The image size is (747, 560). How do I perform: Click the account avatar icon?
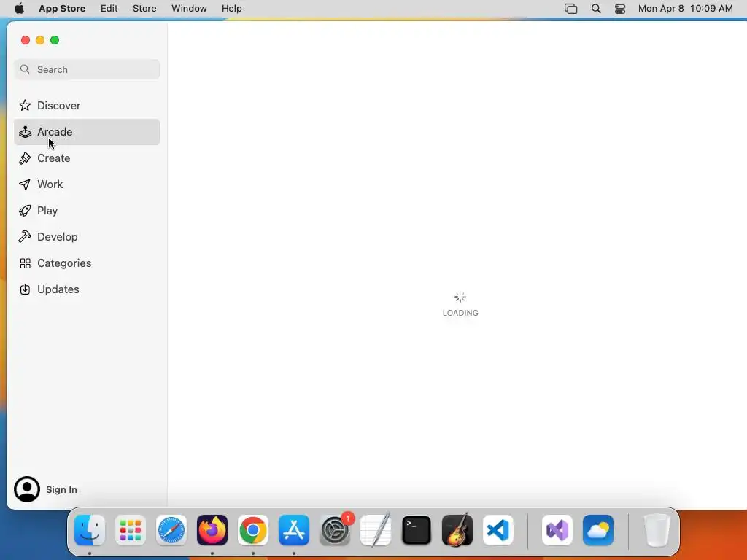27,489
